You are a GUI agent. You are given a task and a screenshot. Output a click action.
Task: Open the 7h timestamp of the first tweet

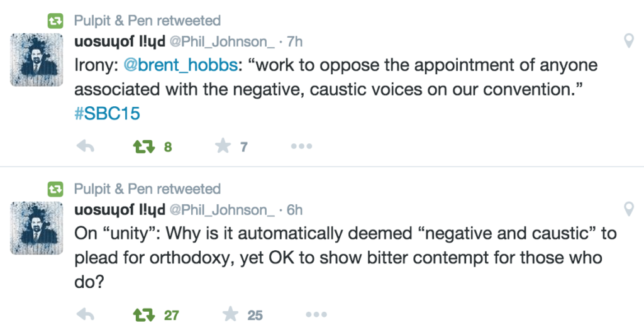294,41
